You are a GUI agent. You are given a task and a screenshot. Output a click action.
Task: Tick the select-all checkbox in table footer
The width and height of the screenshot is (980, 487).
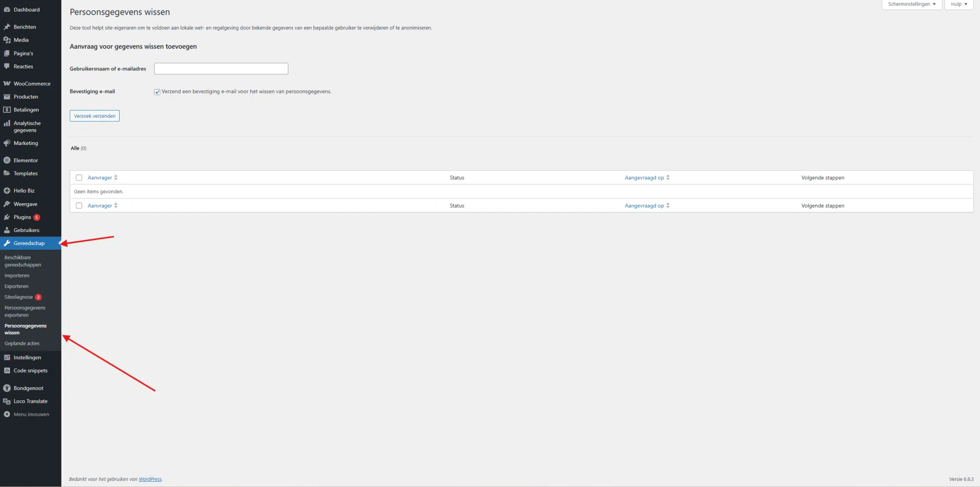point(79,206)
